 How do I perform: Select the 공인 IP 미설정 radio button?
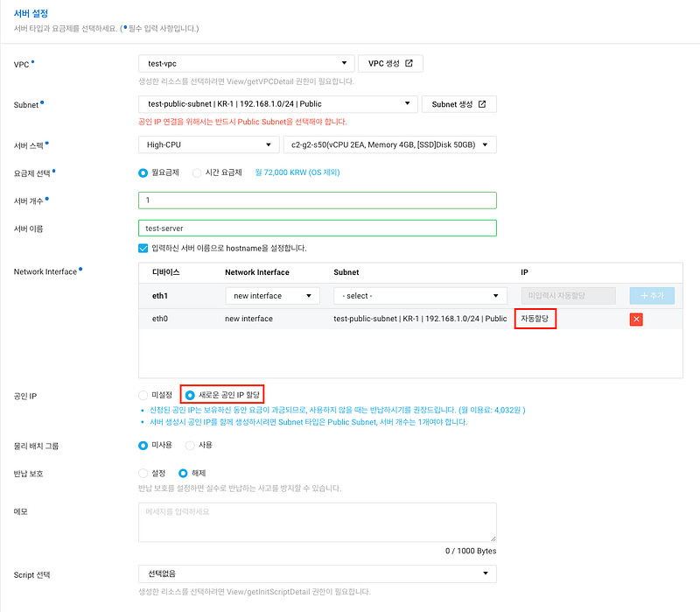coord(143,396)
